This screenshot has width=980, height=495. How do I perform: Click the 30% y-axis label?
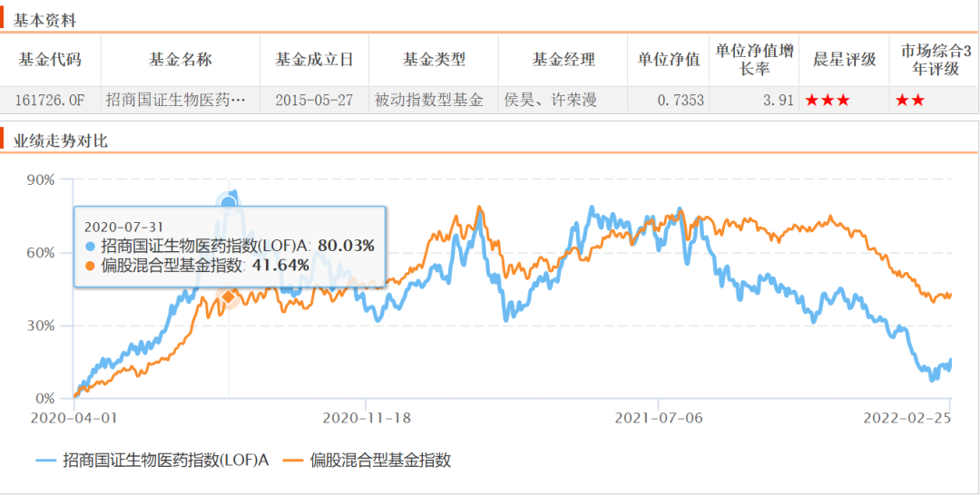point(40,325)
